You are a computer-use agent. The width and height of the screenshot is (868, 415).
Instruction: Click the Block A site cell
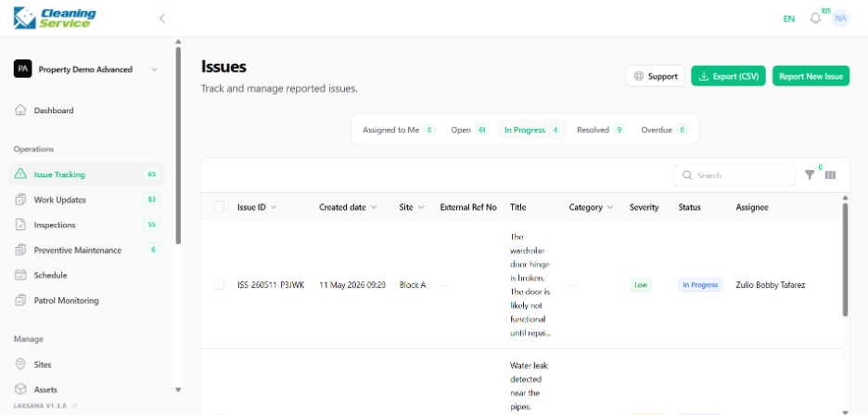click(413, 285)
